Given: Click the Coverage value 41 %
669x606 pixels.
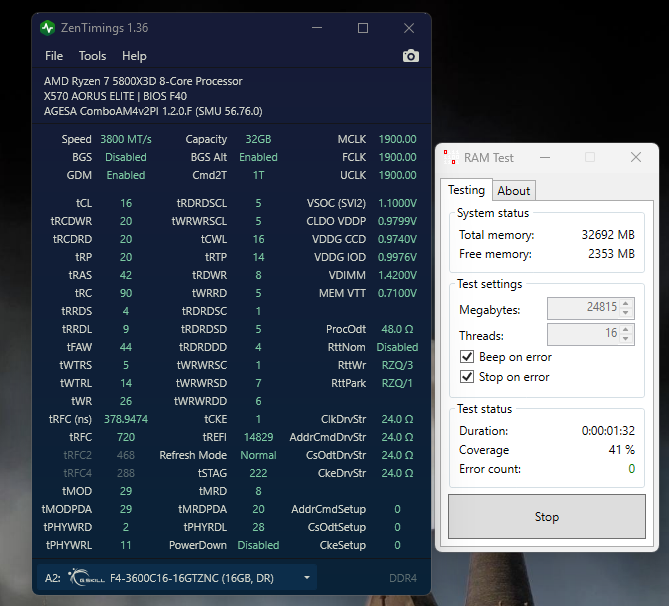Looking at the screenshot, I should [621, 449].
